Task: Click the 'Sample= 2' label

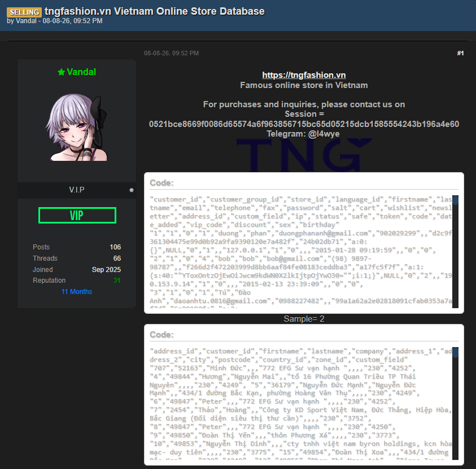Action: point(304,319)
